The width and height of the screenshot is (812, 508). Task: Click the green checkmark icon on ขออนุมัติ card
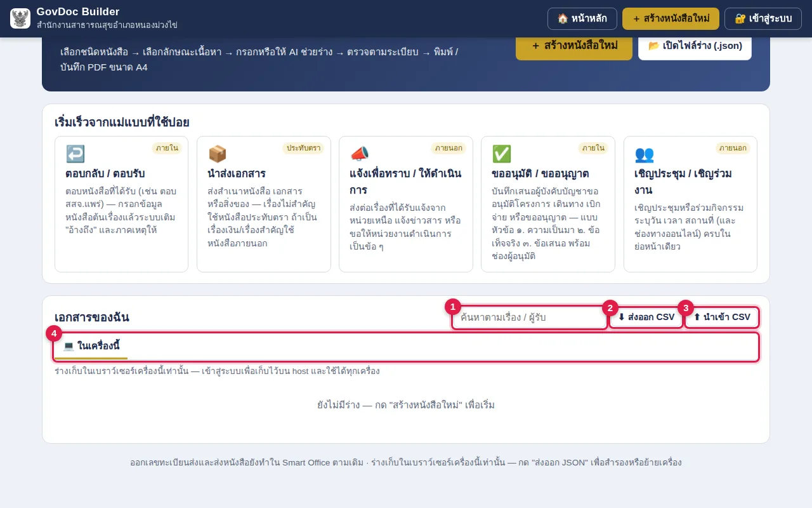click(502, 154)
